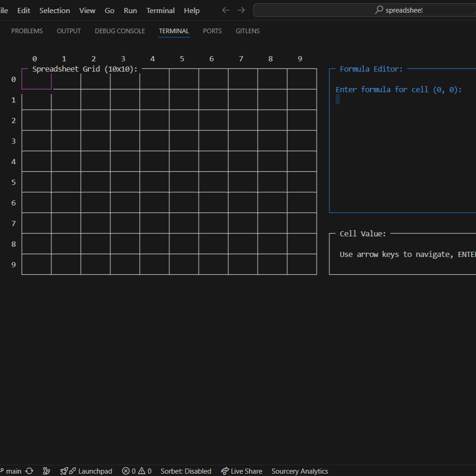Open the Go menu
476x476 pixels.
[x=109, y=10]
